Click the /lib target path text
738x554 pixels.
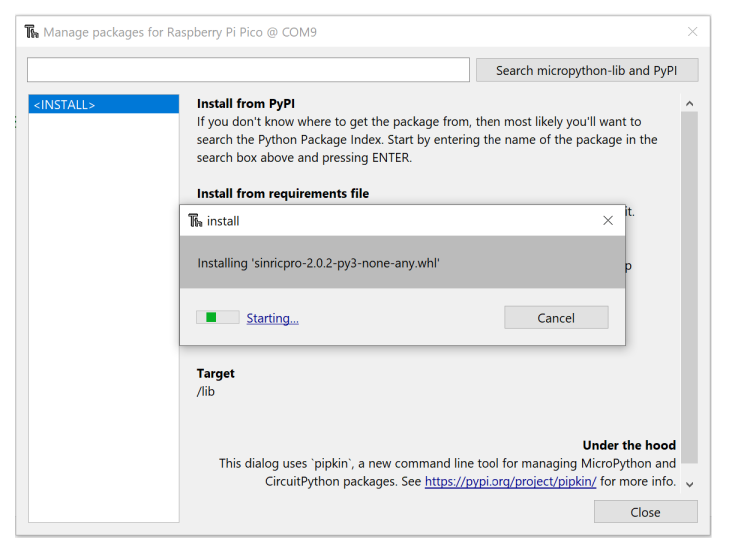click(x=206, y=391)
